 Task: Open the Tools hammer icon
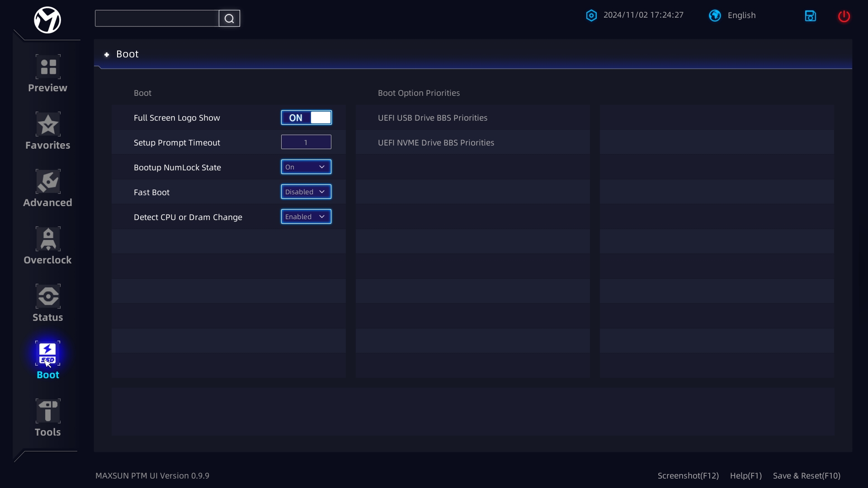48,411
